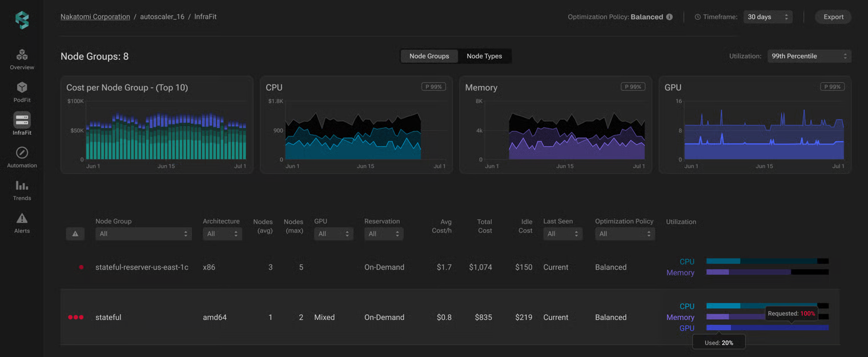Click the Cost per Node Group chart
Image resolution: width=868 pixels, height=357 pixels.
(157, 125)
